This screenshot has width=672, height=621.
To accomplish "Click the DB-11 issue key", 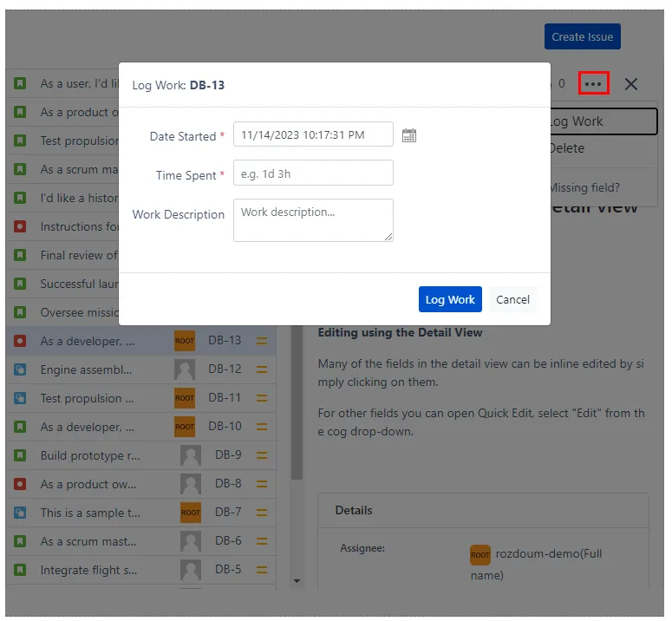I will pos(225,398).
